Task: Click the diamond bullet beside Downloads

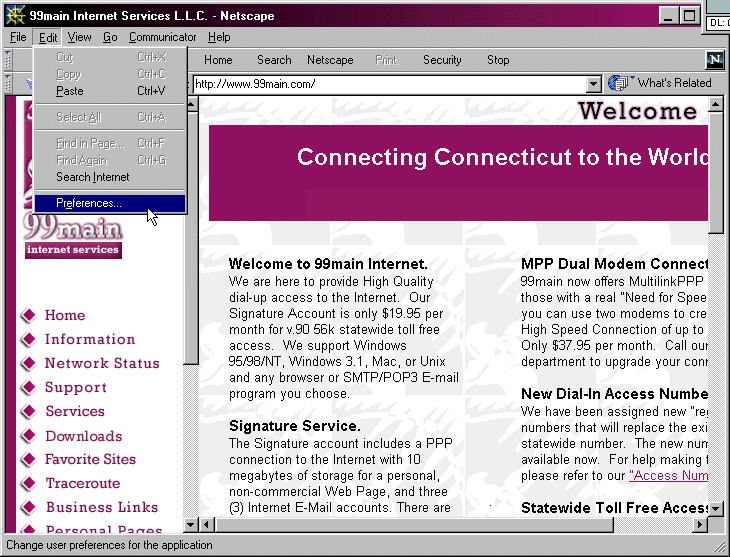Action: click(x=28, y=435)
